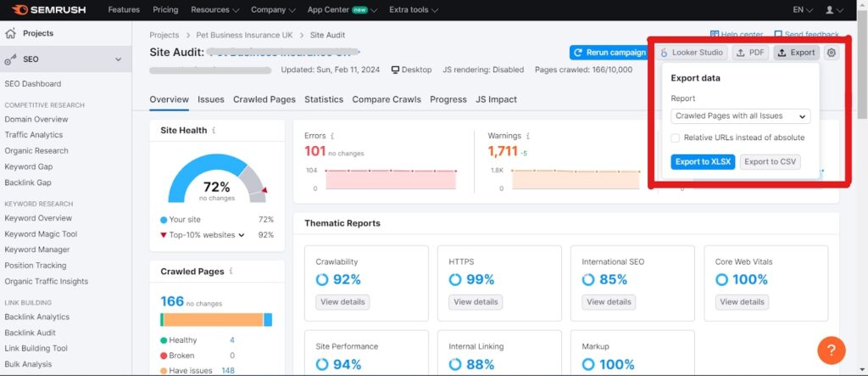Expand the Company menu
The image size is (868, 376).
pos(273,10)
